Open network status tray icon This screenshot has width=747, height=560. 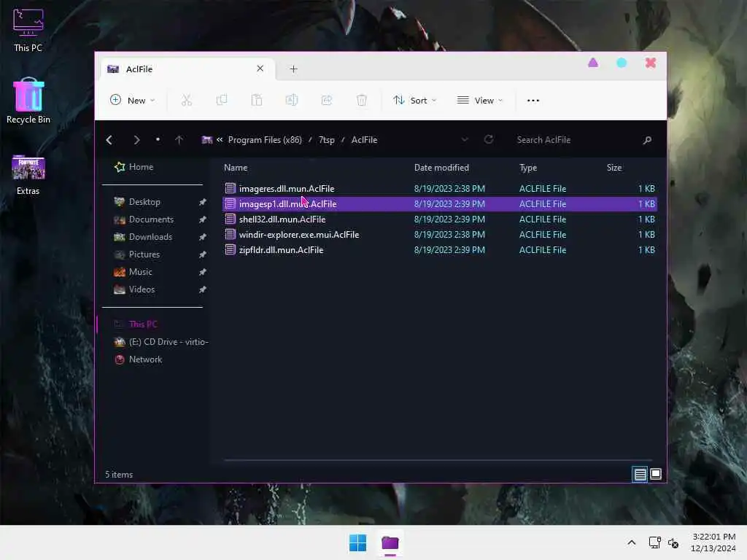[655, 542]
